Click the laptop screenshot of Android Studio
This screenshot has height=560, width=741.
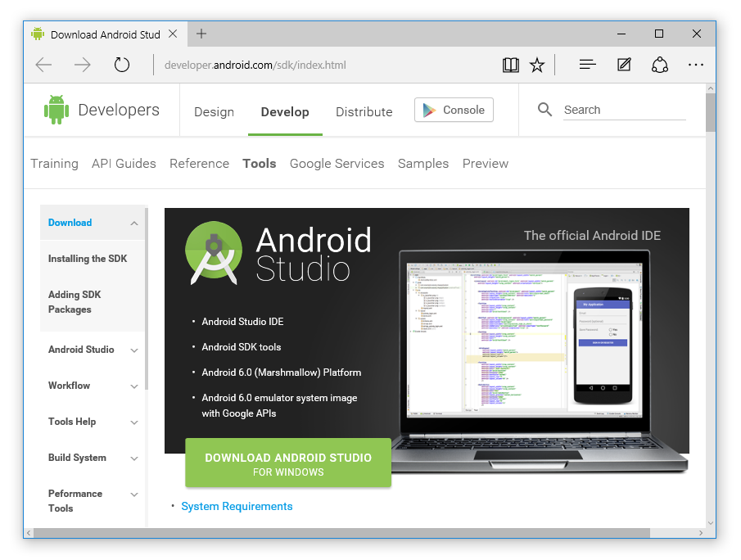[525, 340]
